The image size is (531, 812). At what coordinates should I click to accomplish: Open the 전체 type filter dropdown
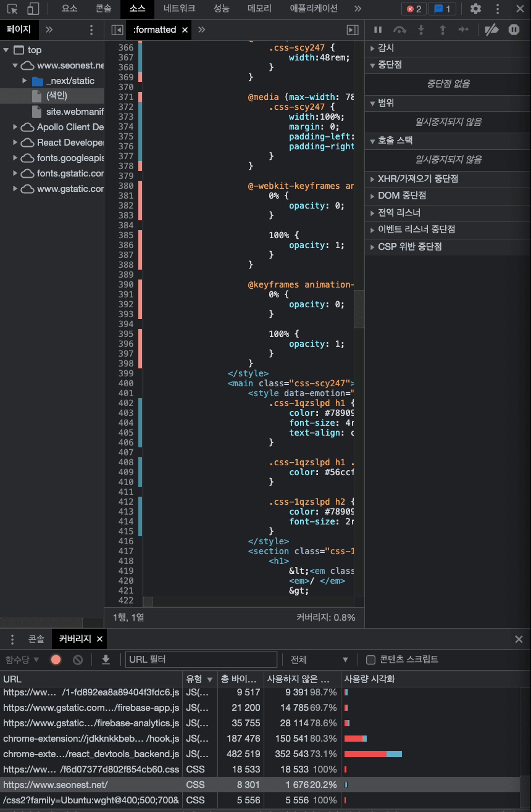tap(319, 660)
